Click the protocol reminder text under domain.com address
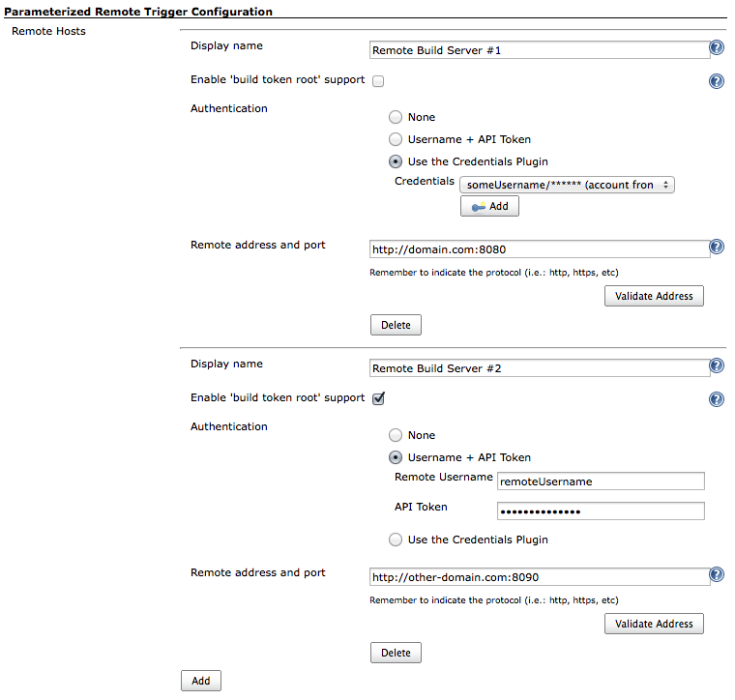The width and height of the screenshot is (735, 700). (494, 273)
